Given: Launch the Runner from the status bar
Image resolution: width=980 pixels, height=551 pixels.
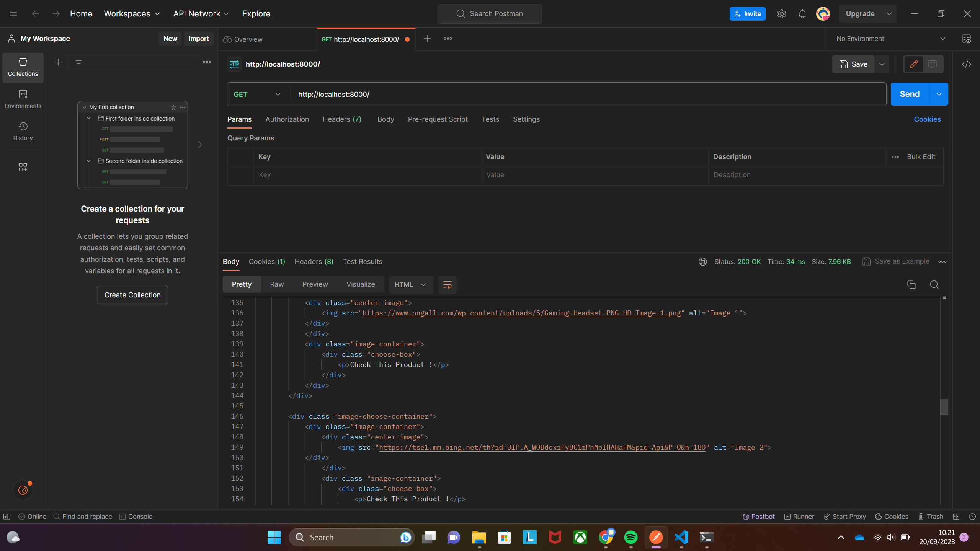Looking at the screenshot, I should tap(799, 516).
